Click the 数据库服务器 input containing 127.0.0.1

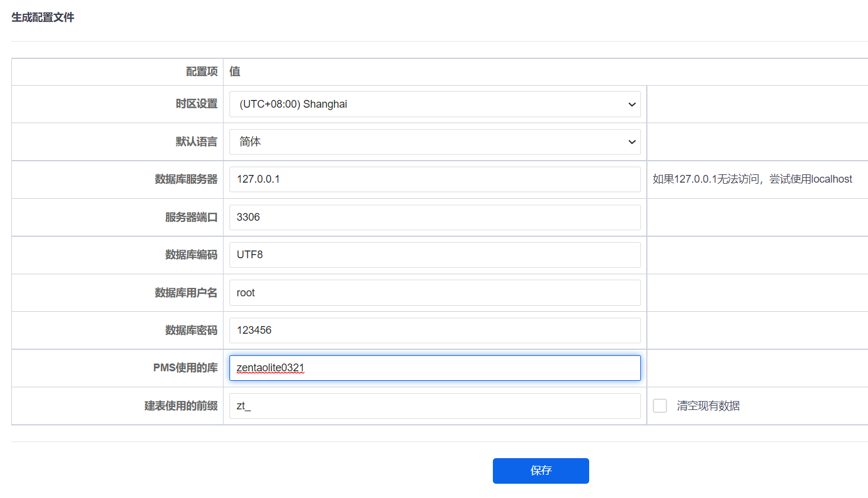435,179
